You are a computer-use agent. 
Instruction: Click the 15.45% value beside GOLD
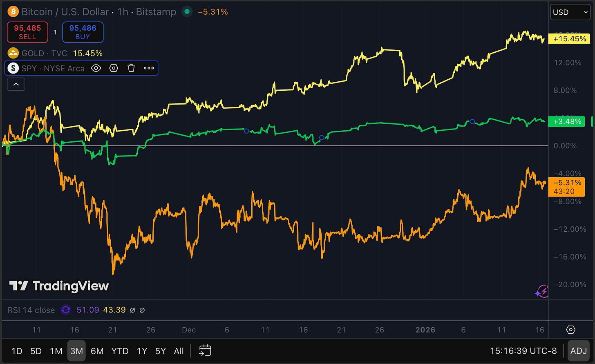pos(88,54)
